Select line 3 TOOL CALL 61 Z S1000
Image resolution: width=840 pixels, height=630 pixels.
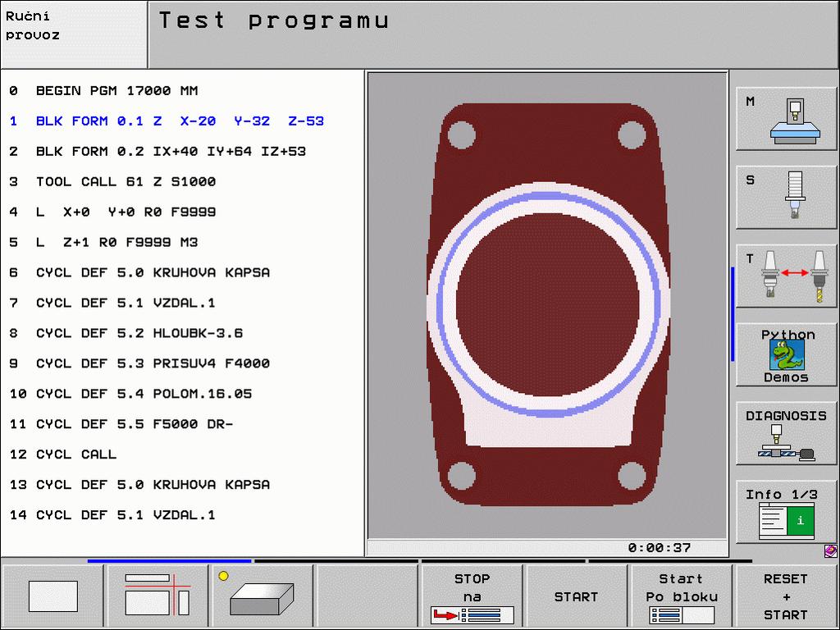pyautogui.click(x=182, y=181)
